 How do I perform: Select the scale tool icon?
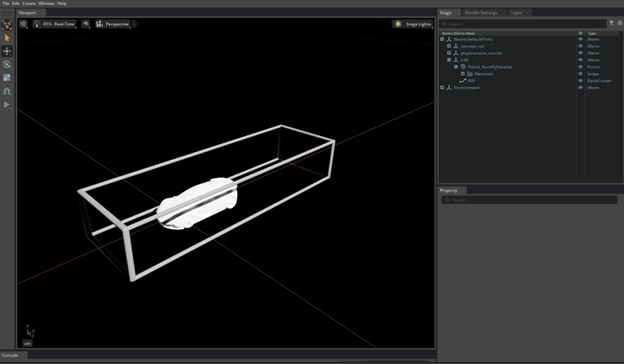point(7,78)
